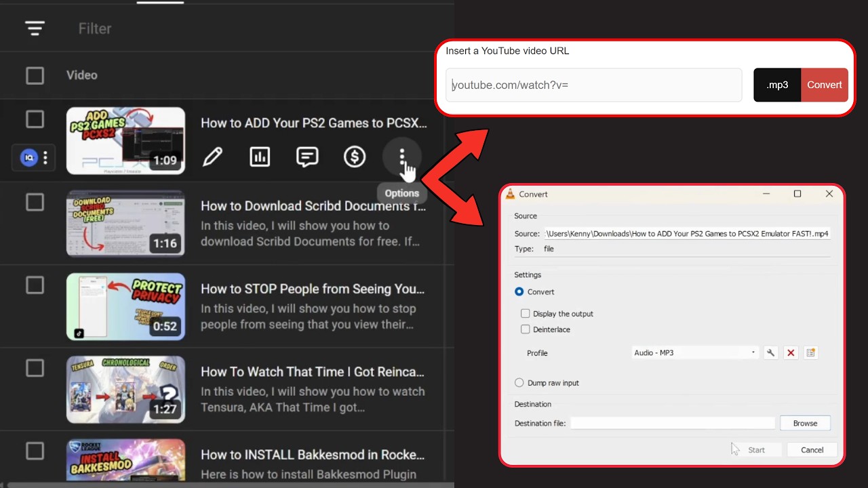The width and height of the screenshot is (868, 488).
Task: Click the Start button in Convert dialog
Action: (756, 450)
